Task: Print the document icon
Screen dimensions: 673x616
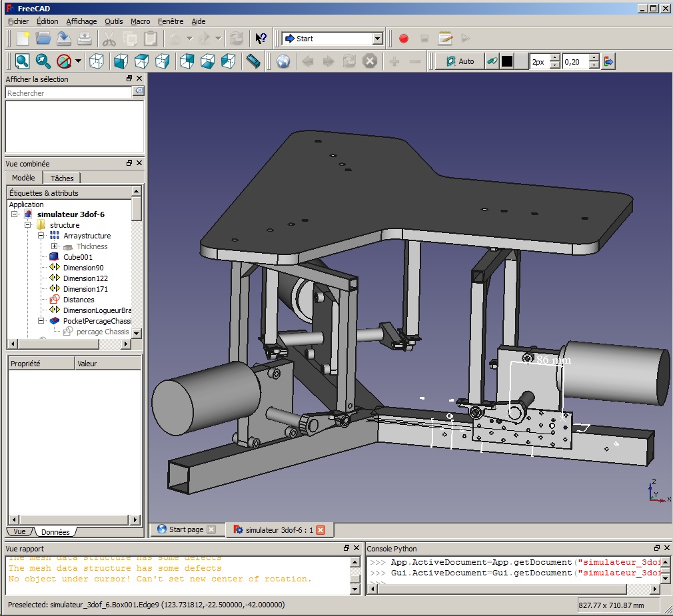Action: 85,39
